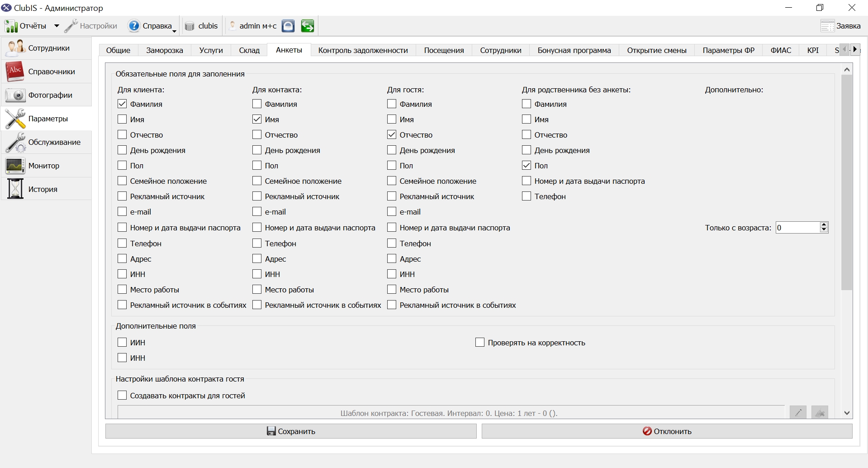Click the Отклонить button

667,431
